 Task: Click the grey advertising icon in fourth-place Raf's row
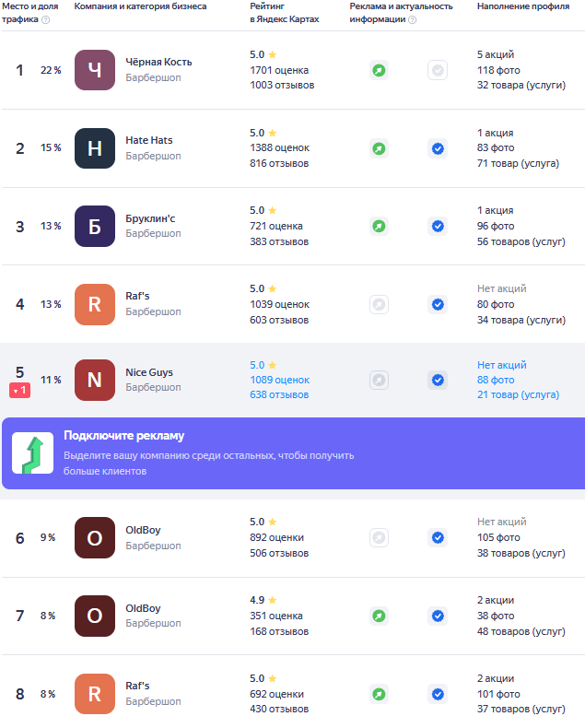pos(378,304)
